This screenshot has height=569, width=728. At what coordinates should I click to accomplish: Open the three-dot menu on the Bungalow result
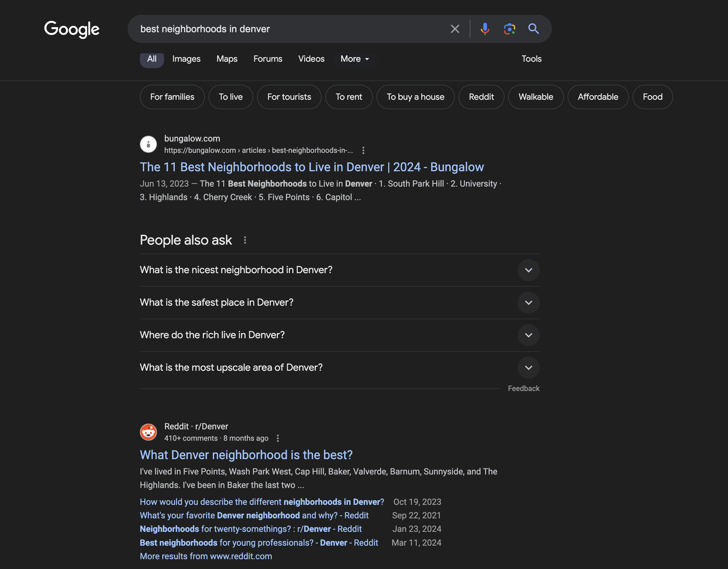point(363,150)
